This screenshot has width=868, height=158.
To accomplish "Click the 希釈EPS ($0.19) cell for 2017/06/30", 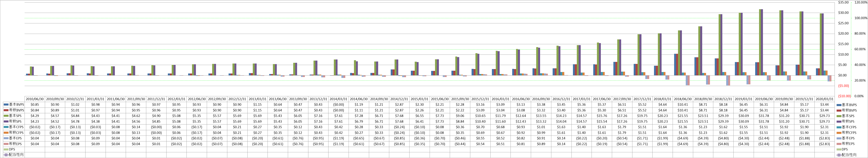I will (602, 144).
